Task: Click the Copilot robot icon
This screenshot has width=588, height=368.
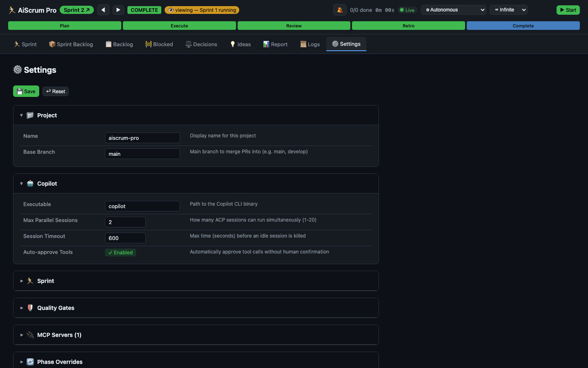Action: (30, 184)
